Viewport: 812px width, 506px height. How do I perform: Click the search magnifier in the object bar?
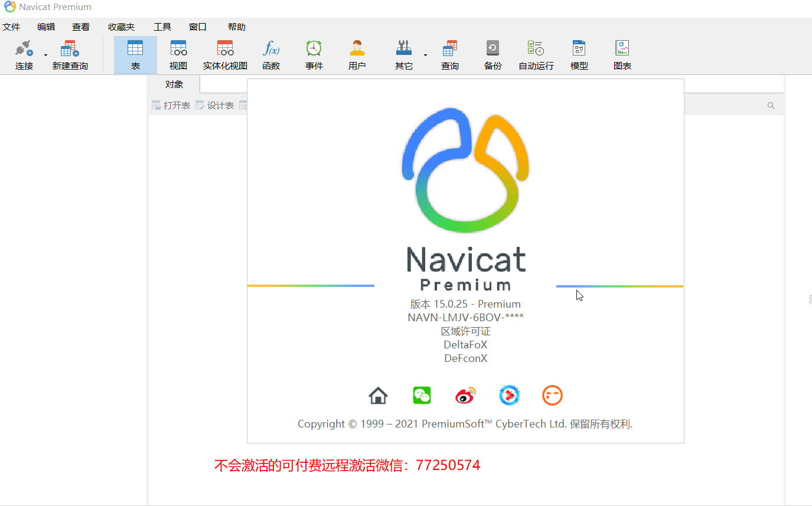click(771, 106)
